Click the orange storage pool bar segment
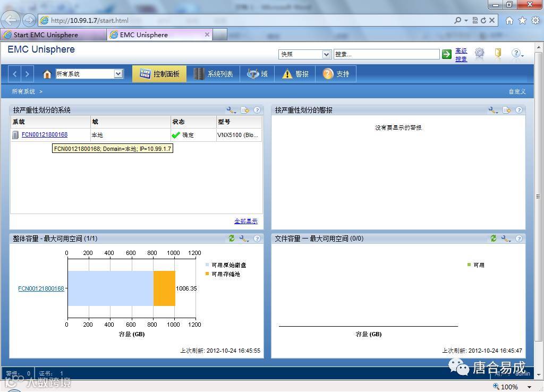The height and width of the screenshot is (392, 544). click(164, 288)
